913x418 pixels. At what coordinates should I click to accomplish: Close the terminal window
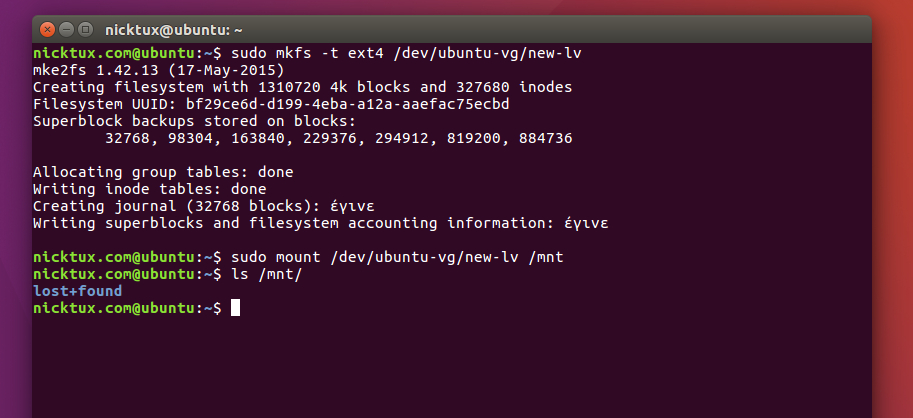tap(47, 29)
